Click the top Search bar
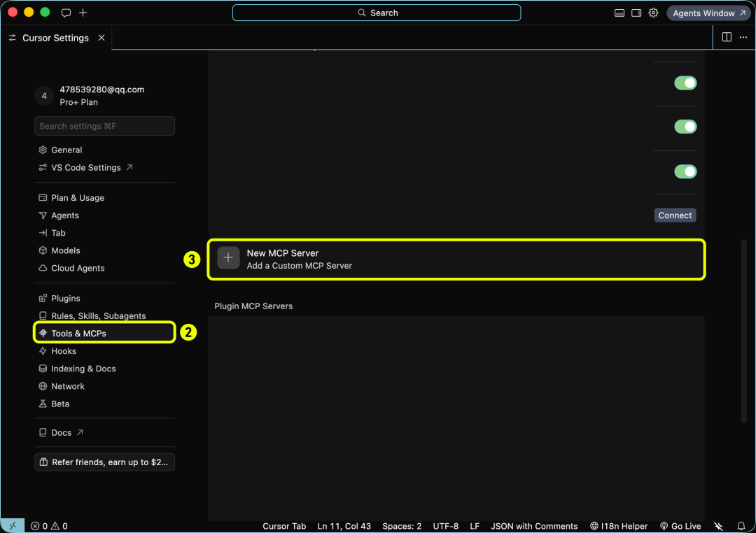Viewport: 756px width, 533px height. [377, 13]
